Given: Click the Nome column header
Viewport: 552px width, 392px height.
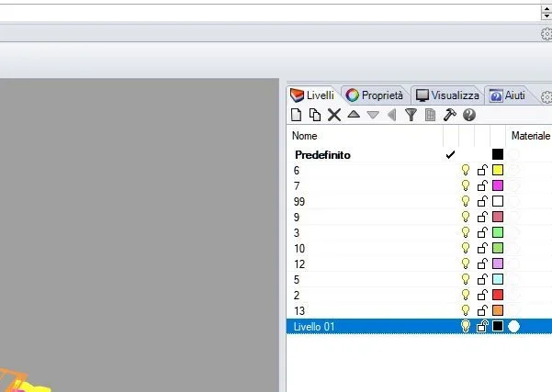Looking at the screenshot, I should 304,136.
